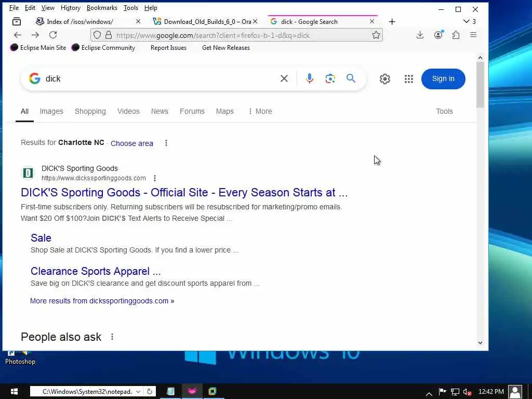Select the Videos results tab
Image resolution: width=532 pixels, height=399 pixels.
point(129,111)
